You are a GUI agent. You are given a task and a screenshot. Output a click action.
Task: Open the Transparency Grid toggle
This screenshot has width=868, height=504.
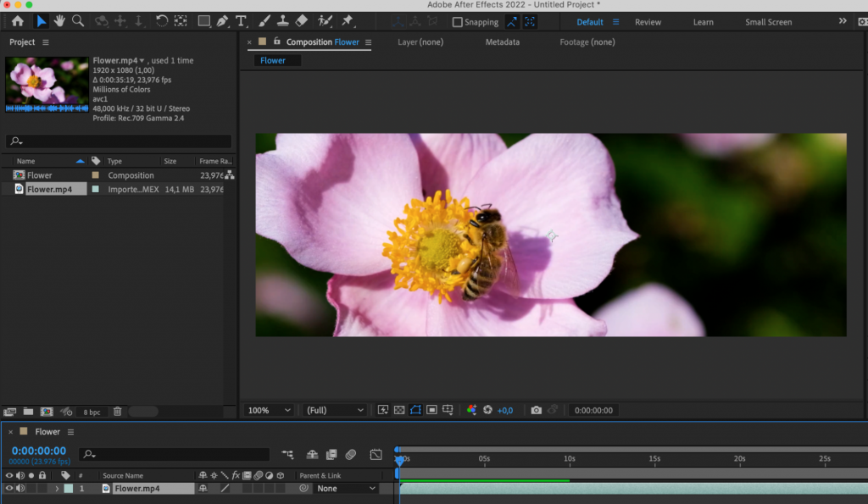pos(399,410)
